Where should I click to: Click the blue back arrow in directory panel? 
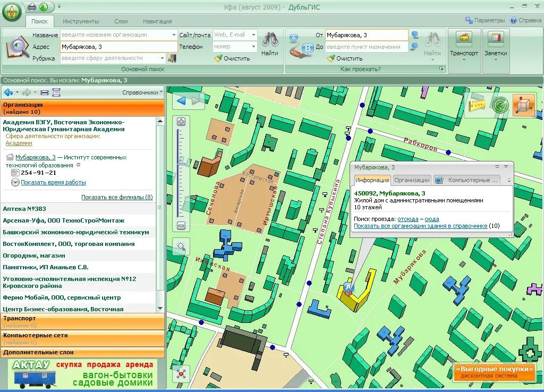click(x=8, y=92)
